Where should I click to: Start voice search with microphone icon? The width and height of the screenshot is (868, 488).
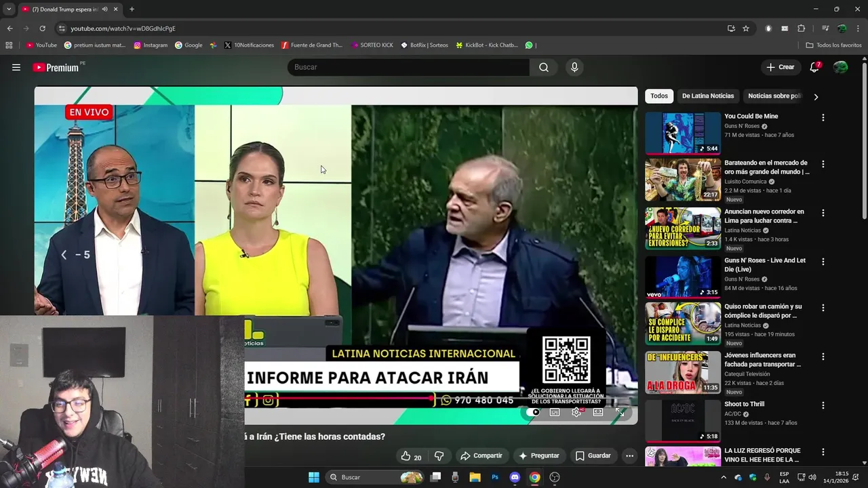tap(574, 67)
